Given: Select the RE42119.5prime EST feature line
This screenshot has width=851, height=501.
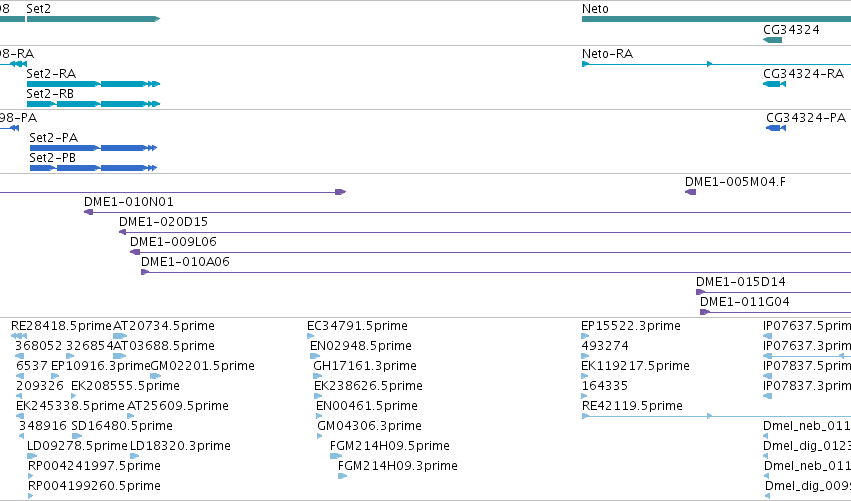Looking at the screenshot, I should click(x=716, y=416).
